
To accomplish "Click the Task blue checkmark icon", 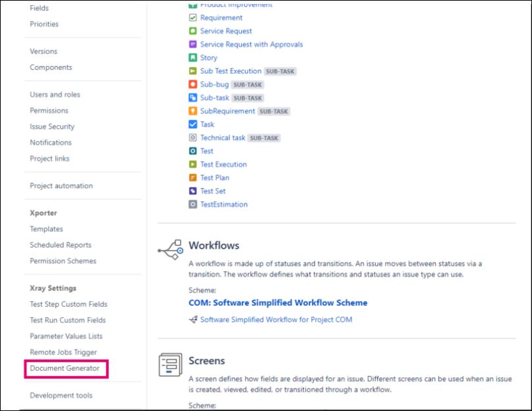I will coord(192,124).
